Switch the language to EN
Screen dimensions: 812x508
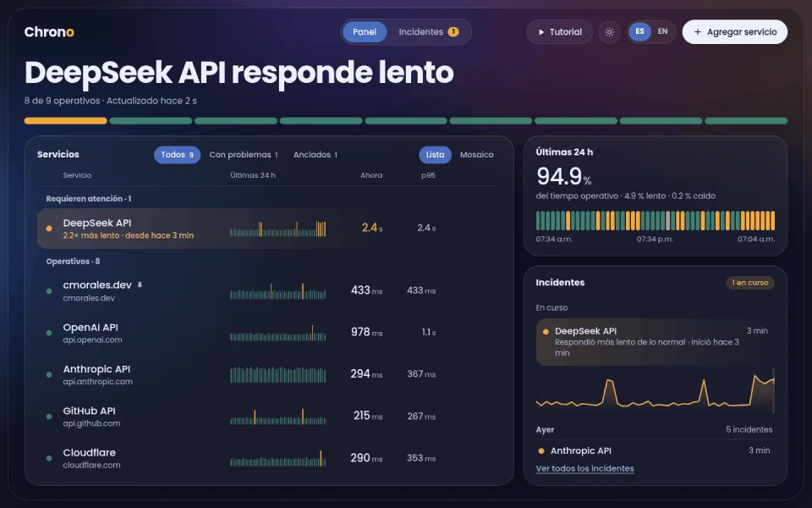tap(662, 31)
